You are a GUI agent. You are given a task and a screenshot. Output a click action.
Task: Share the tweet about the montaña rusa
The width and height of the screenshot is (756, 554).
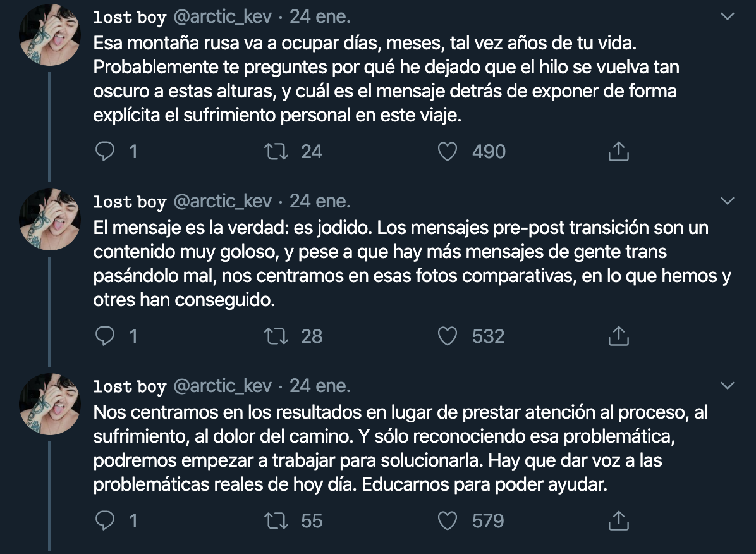click(x=618, y=152)
